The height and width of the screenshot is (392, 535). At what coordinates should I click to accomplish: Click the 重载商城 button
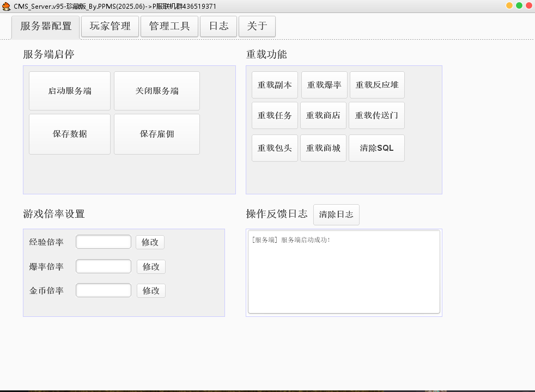[323, 148]
